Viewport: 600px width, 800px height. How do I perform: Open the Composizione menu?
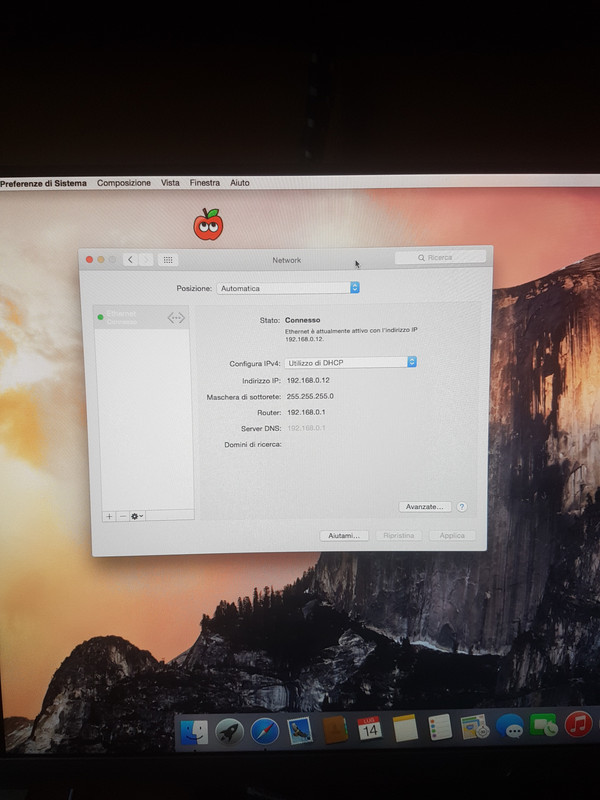[124, 183]
